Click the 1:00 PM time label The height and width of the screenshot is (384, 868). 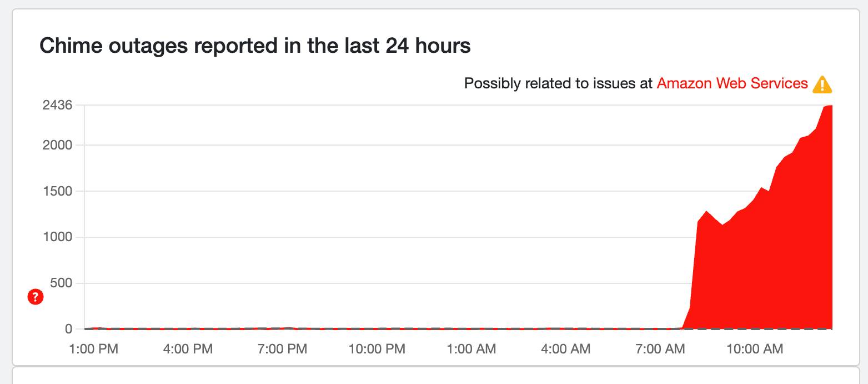click(x=93, y=349)
